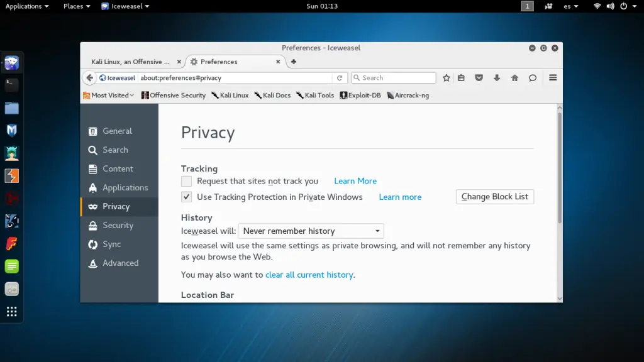Screen dimensions: 644x362
Task: Open Kali Docs bookmark
Action: point(272,96)
